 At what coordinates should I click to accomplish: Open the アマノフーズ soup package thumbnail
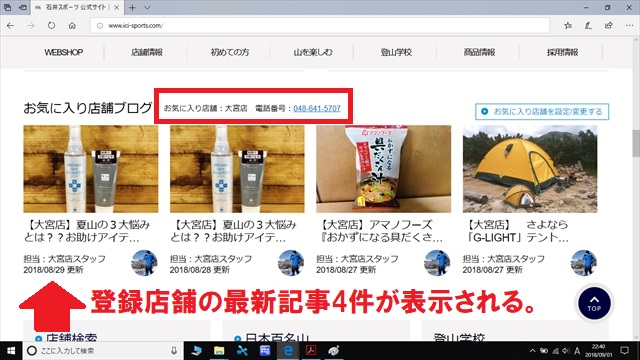pyautogui.click(x=384, y=169)
